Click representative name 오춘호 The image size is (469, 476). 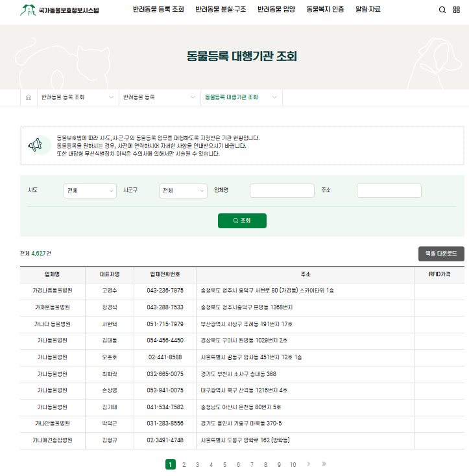pos(110,357)
